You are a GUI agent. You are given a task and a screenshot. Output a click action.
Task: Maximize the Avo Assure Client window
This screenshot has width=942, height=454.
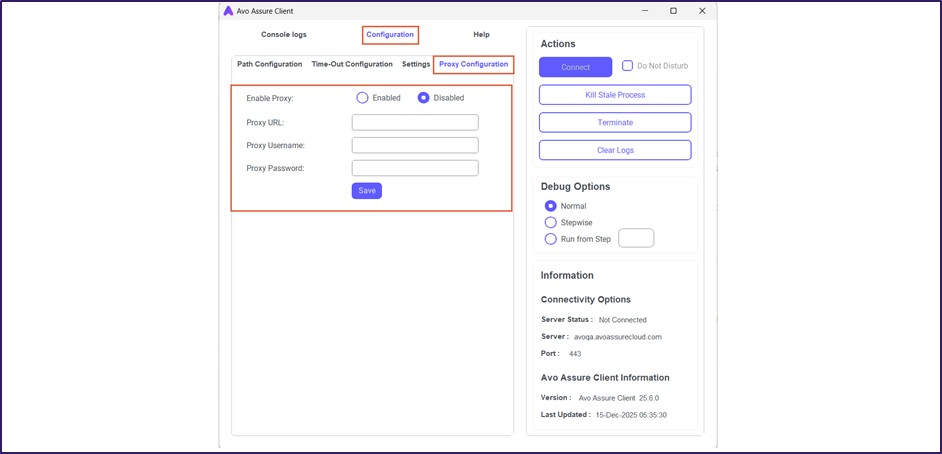[673, 11]
